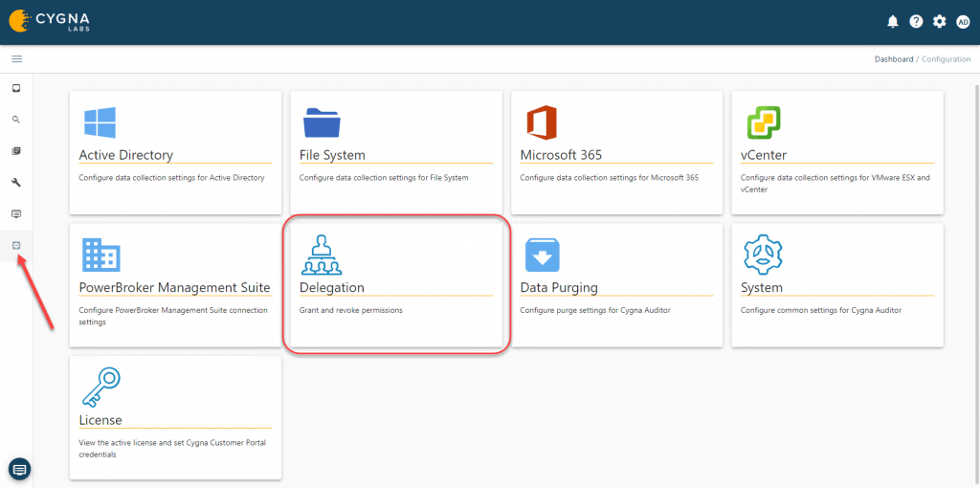Open vCenter data collection settings
This screenshot has width=980, height=488.
click(837, 153)
